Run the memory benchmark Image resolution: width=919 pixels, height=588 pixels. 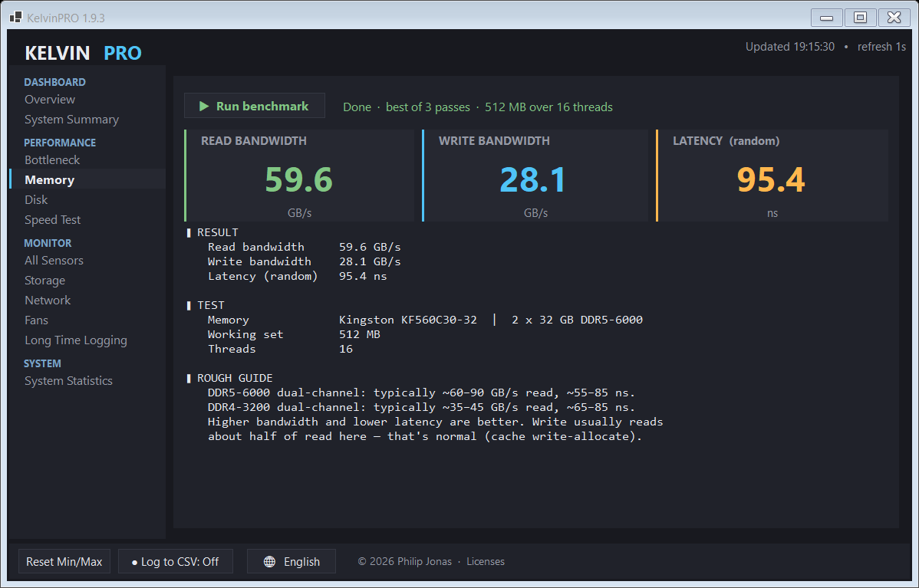(x=255, y=106)
